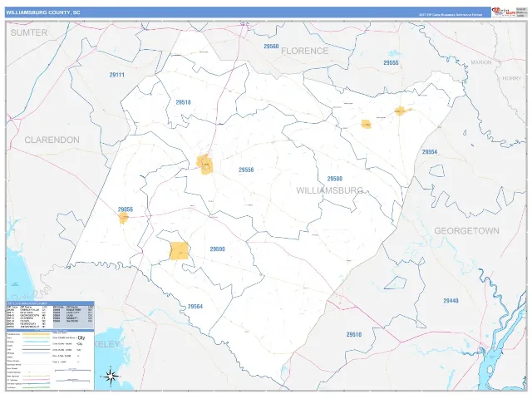Click the small orange town below 29555
The height and width of the screenshot is (399, 532).
[x=401, y=111]
